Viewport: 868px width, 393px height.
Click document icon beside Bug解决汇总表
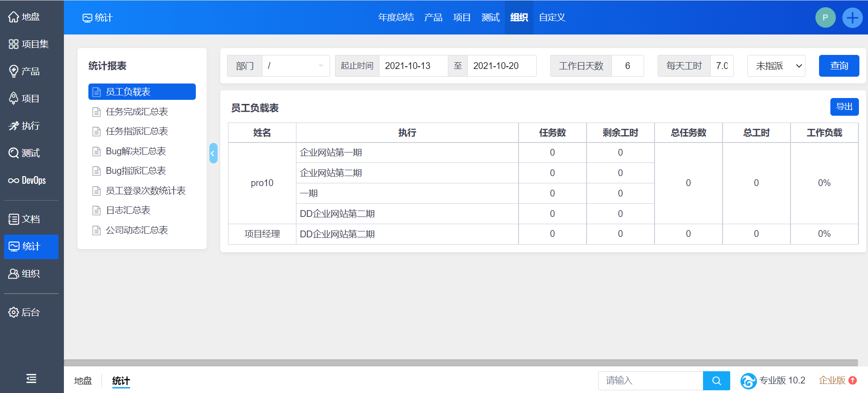click(x=97, y=152)
